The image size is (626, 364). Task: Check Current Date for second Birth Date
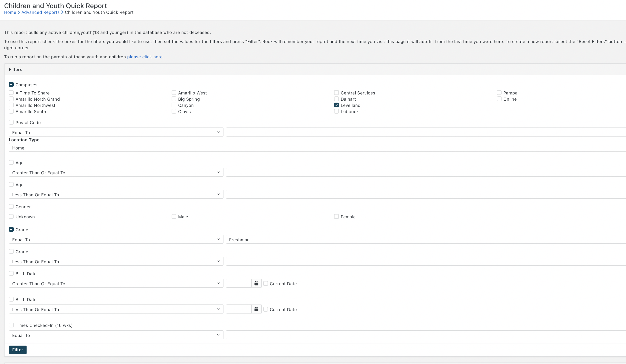[266, 309]
